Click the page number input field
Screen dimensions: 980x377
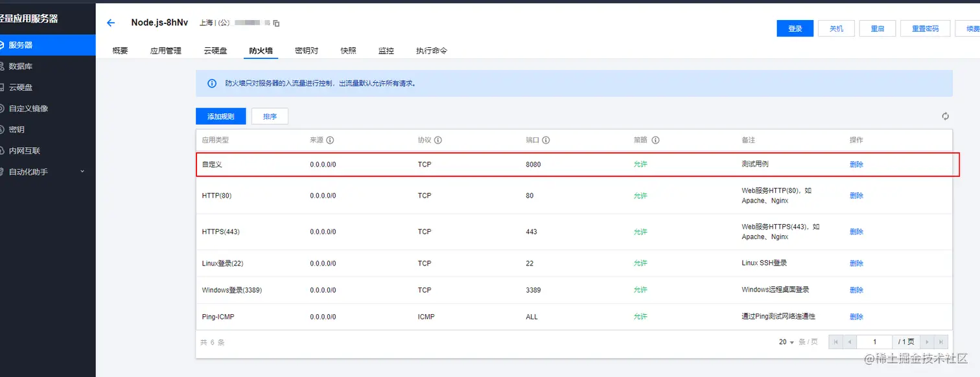tap(874, 342)
